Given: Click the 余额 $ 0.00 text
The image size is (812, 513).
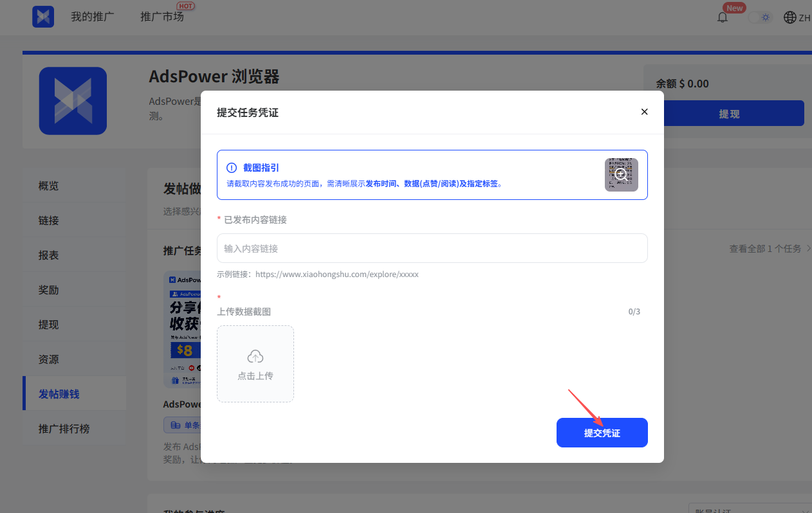Looking at the screenshot, I should point(682,84).
